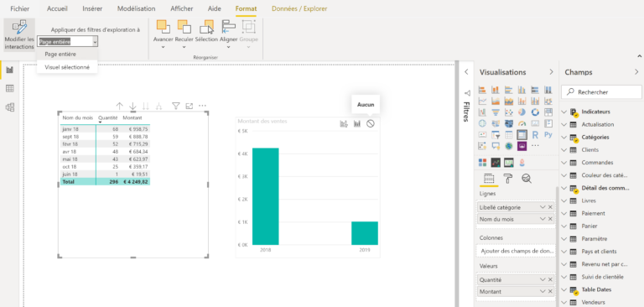
Task: Click the drill up arrow above table
Action: [x=120, y=106]
